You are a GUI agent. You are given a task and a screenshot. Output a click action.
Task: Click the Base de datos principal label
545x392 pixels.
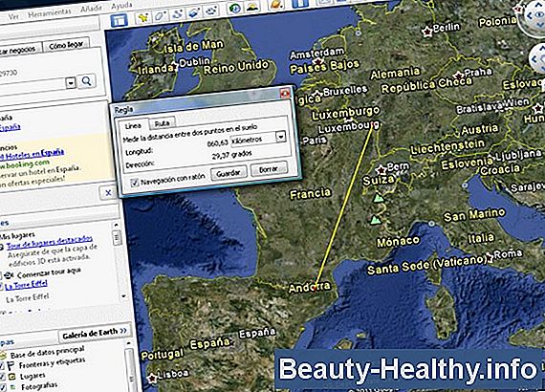tap(47, 353)
